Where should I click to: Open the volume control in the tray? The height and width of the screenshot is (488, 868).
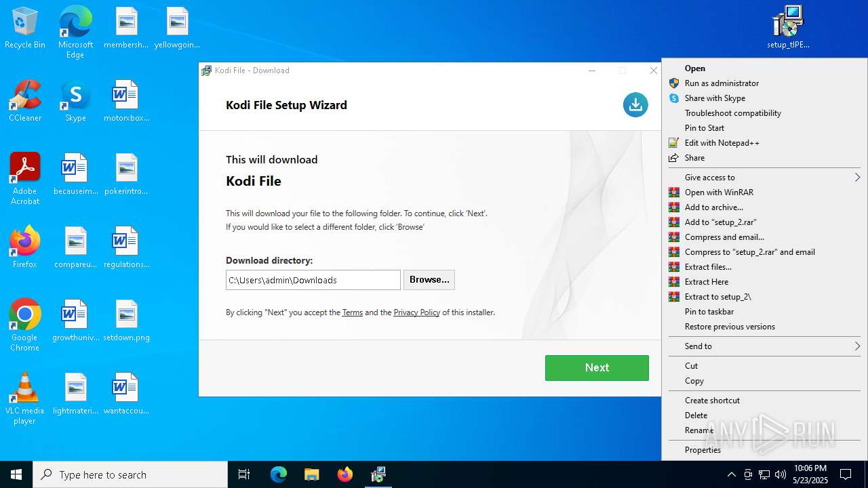point(780,474)
